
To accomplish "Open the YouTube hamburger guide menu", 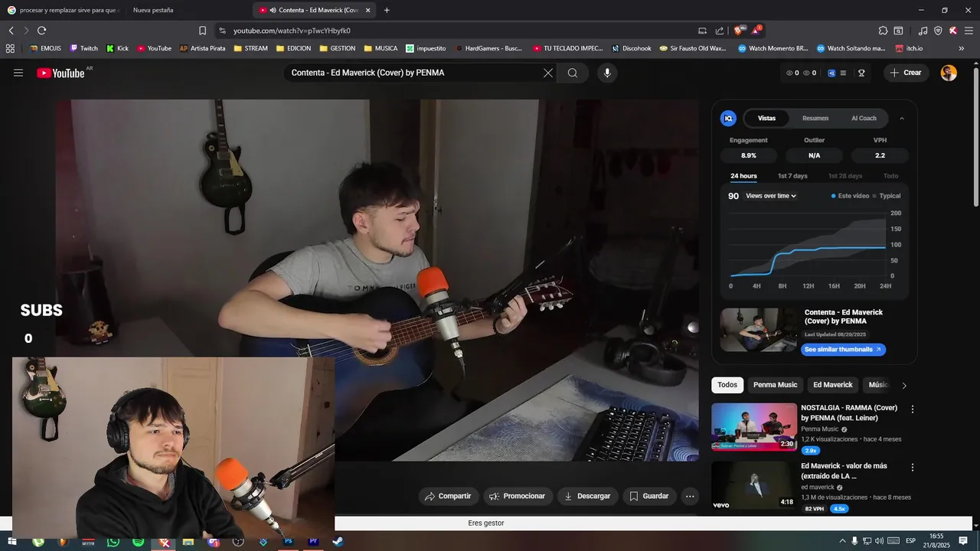I will pos(18,73).
